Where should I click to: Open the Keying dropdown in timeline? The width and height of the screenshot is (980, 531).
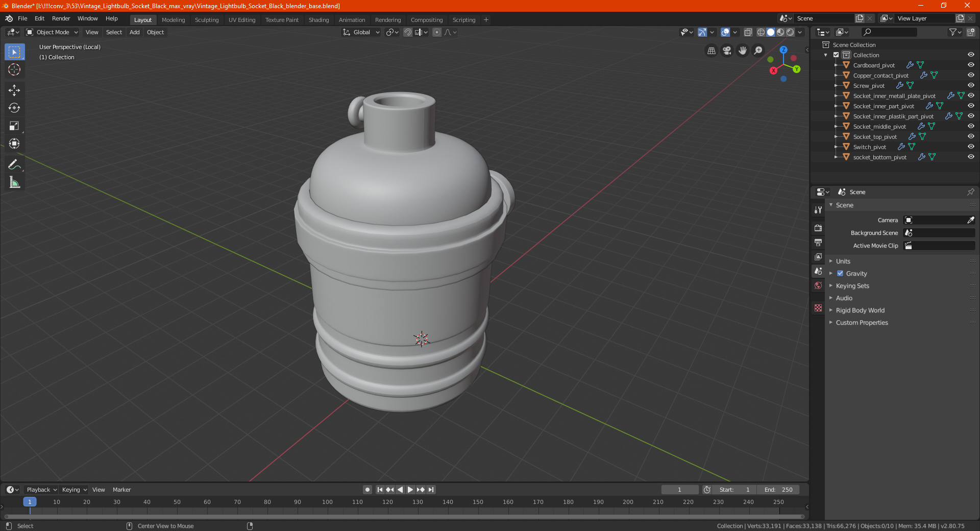(x=75, y=490)
